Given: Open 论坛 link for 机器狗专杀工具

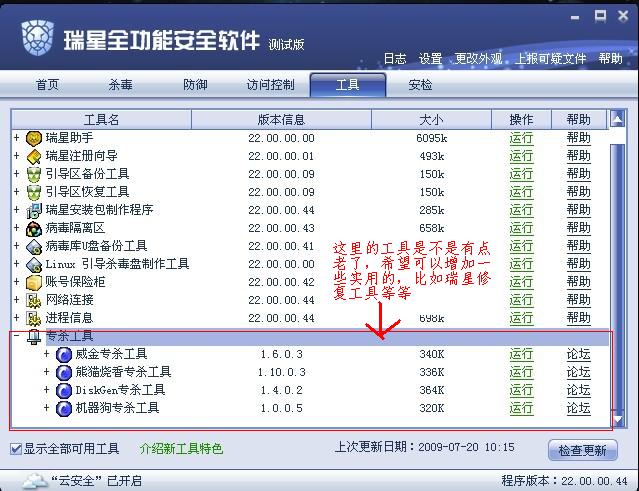Looking at the screenshot, I should pyautogui.click(x=578, y=408).
